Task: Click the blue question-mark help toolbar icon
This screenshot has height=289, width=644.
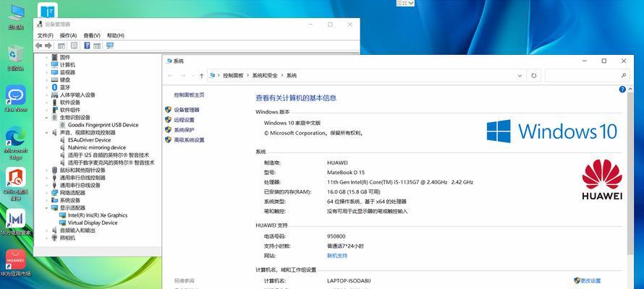Action: (x=87, y=46)
